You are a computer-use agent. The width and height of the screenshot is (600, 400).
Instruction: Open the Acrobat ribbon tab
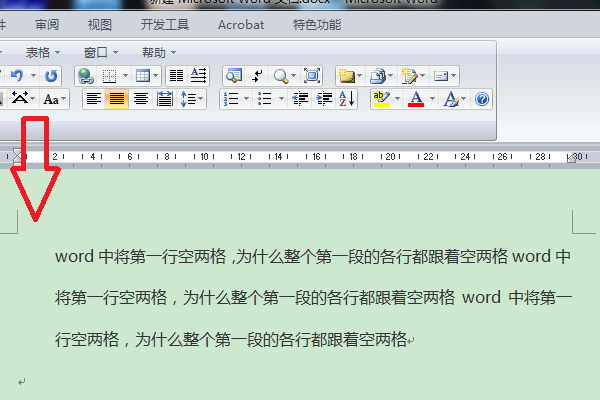click(x=241, y=25)
